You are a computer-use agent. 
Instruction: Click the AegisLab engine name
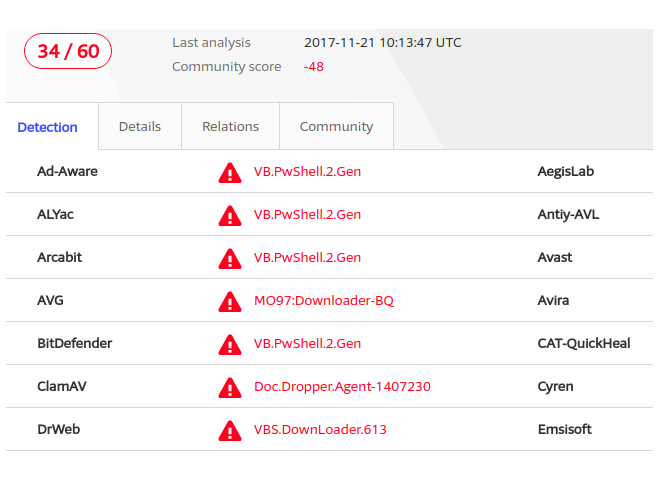tap(566, 171)
